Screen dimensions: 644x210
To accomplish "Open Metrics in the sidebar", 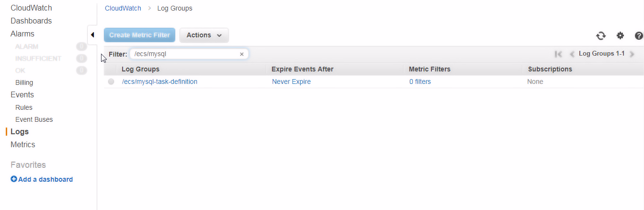I will coord(23,144).
